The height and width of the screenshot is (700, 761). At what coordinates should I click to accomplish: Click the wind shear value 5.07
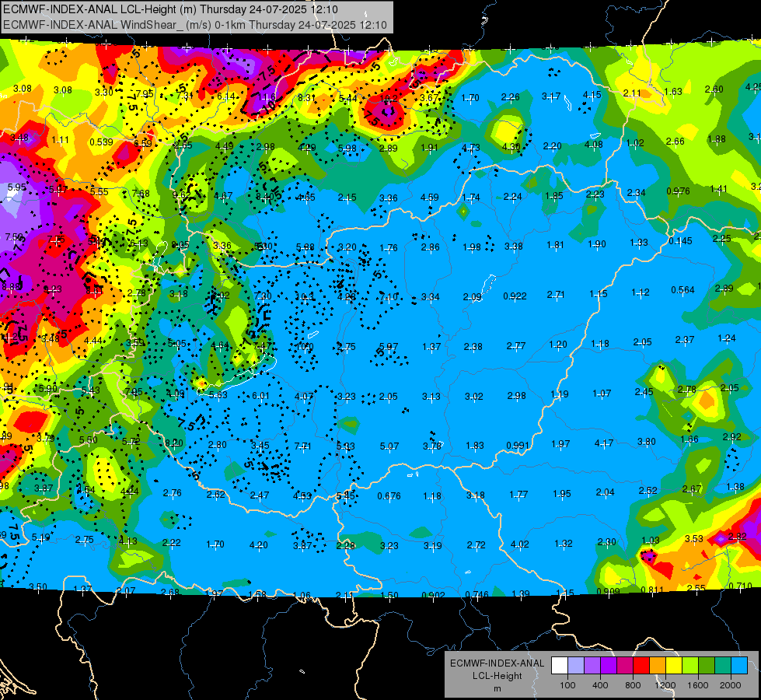click(389, 446)
